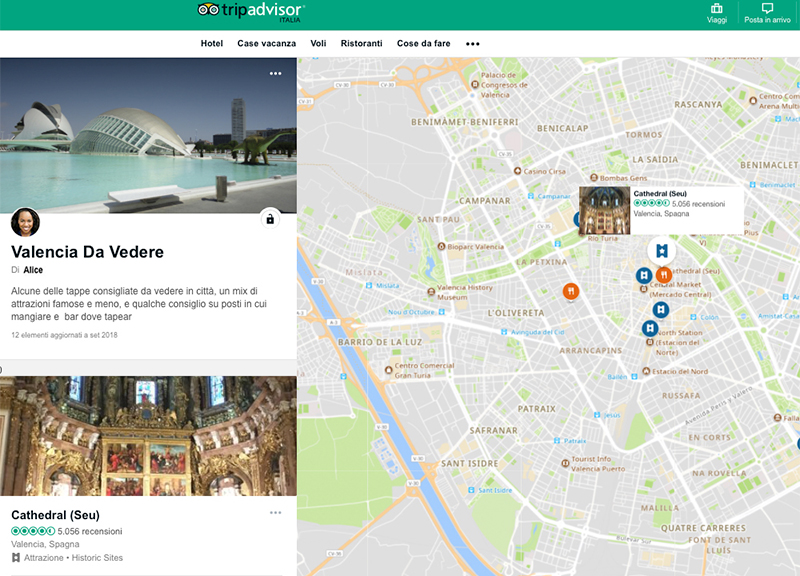800x576 pixels.
Task: Expand the more options dots in navigation bar
Action: coord(473,44)
